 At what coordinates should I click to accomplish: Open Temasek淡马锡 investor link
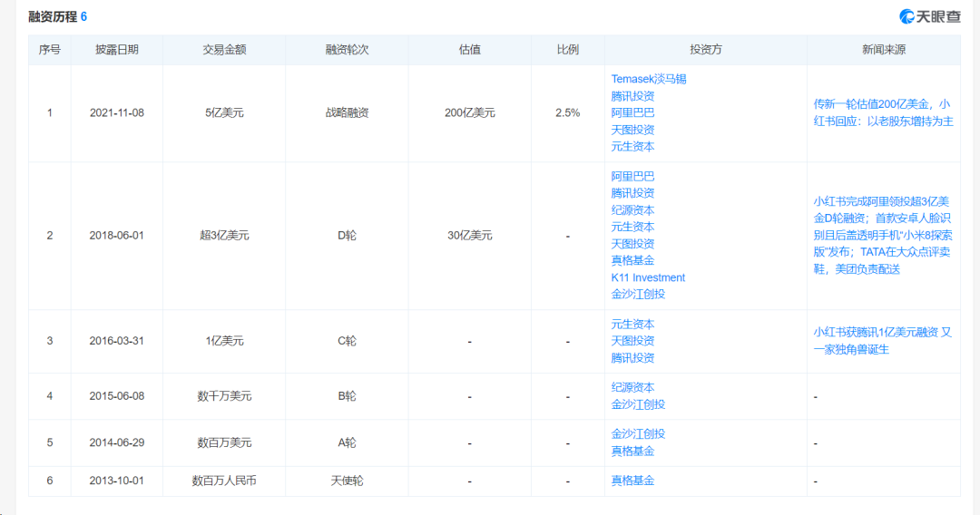pos(648,79)
